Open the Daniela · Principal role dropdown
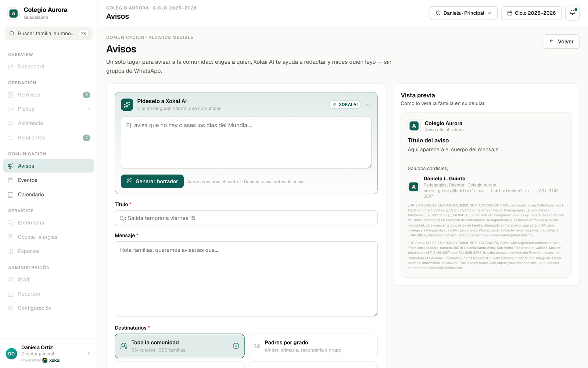 pyautogui.click(x=463, y=13)
